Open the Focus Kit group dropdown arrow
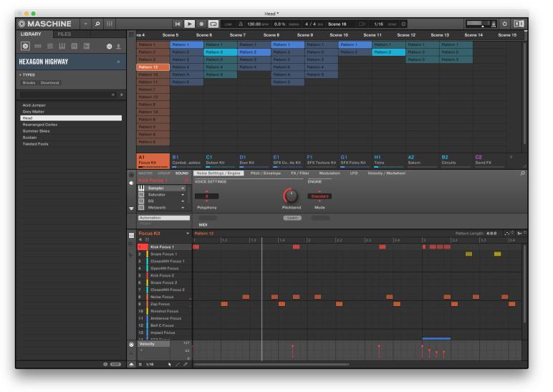This screenshot has height=392, width=553. click(187, 233)
